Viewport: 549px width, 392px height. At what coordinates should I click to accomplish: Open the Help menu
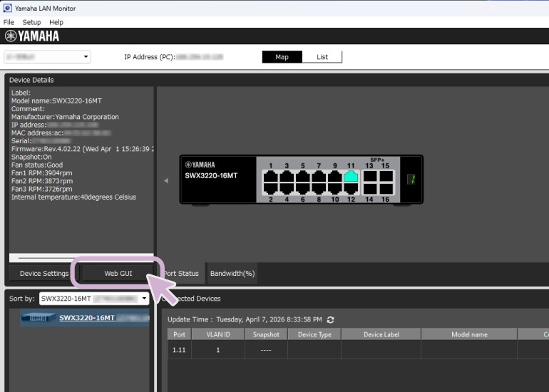[56, 22]
